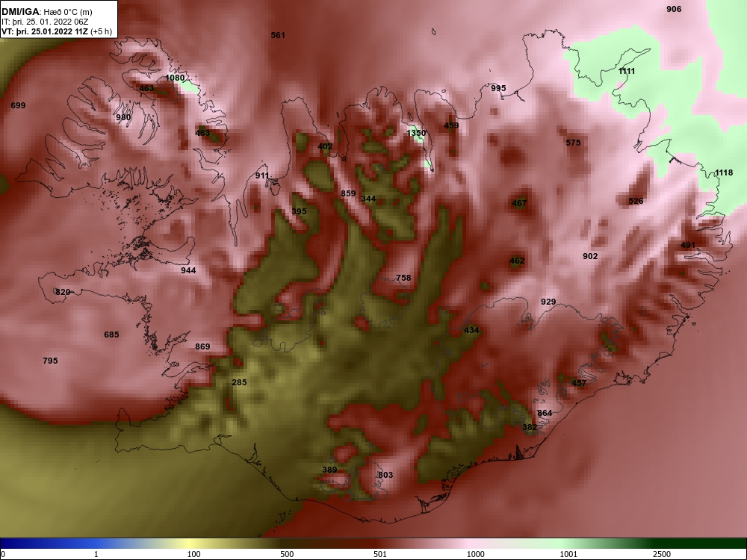Click the 462 map label
Screen dimensions: 747x560
click(517, 261)
